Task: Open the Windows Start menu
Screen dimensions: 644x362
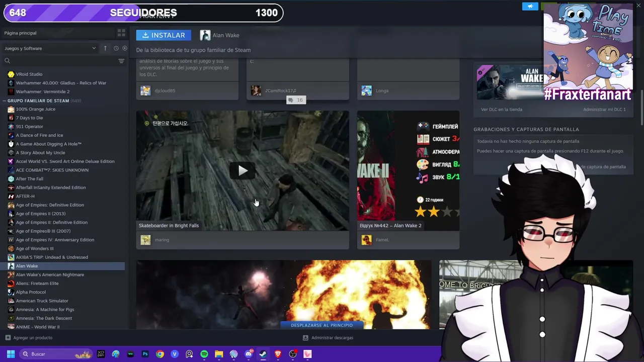Action: (x=11, y=354)
